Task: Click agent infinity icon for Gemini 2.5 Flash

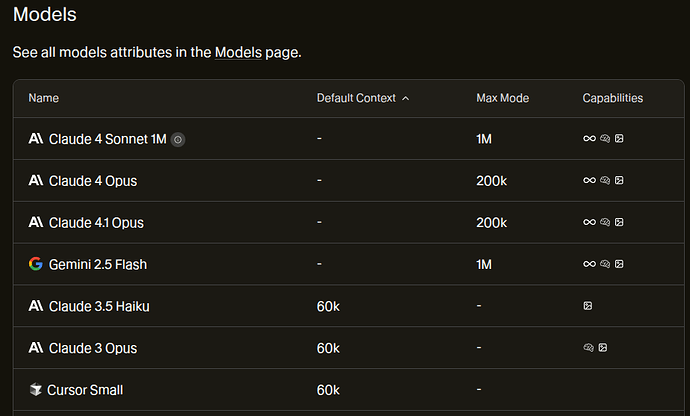Action: [589, 264]
